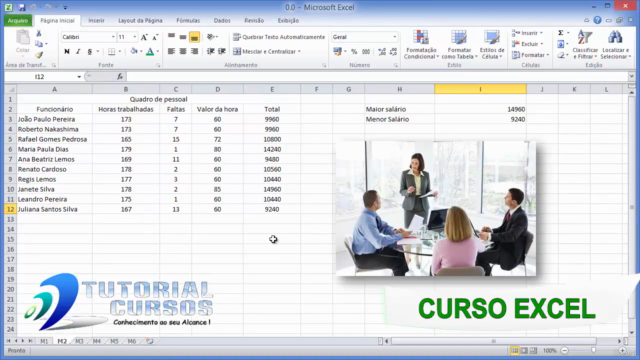This screenshot has width=640, height=360.
Task: Open the font size dropdown
Action: (x=135, y=37)
